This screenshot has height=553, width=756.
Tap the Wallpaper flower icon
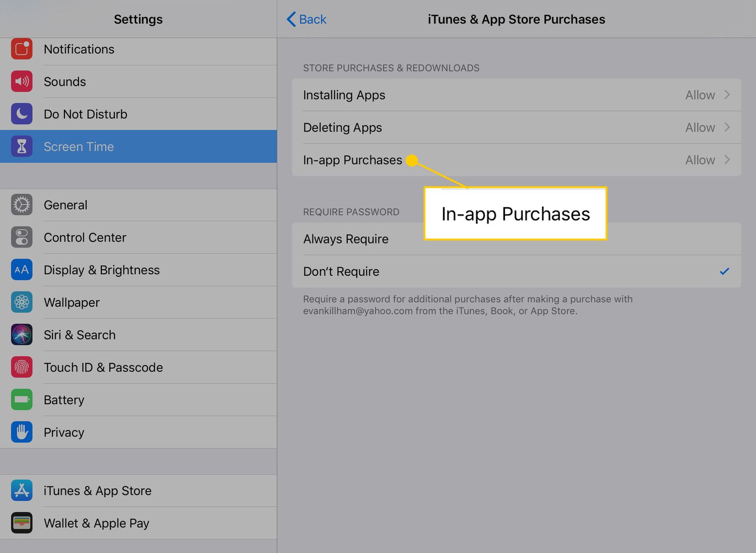click(22, 302)
